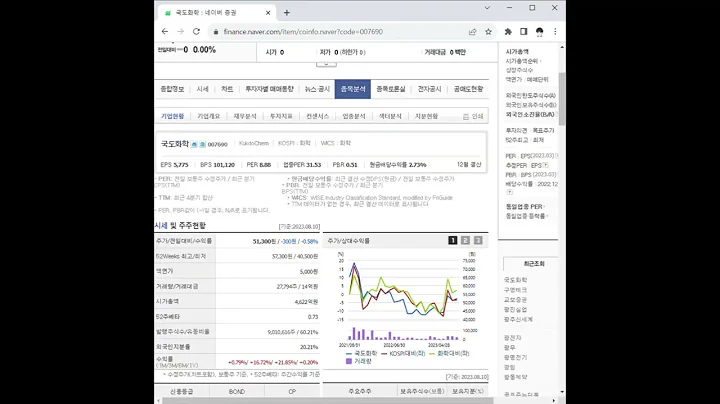Viewport: 720px width, 404px height.
Task: Open 국도화학 in recent views list
Action: (515, 280)
